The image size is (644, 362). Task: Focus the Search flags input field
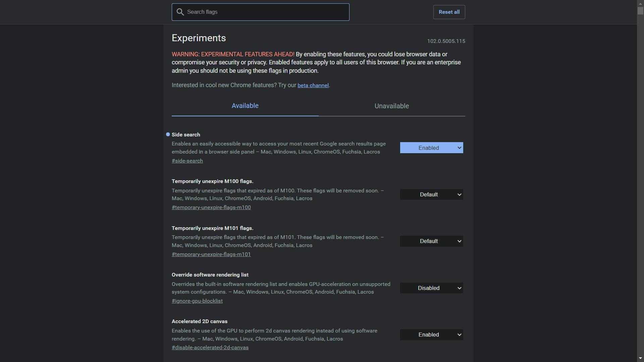pyautogui.click(x=265, y=12)
